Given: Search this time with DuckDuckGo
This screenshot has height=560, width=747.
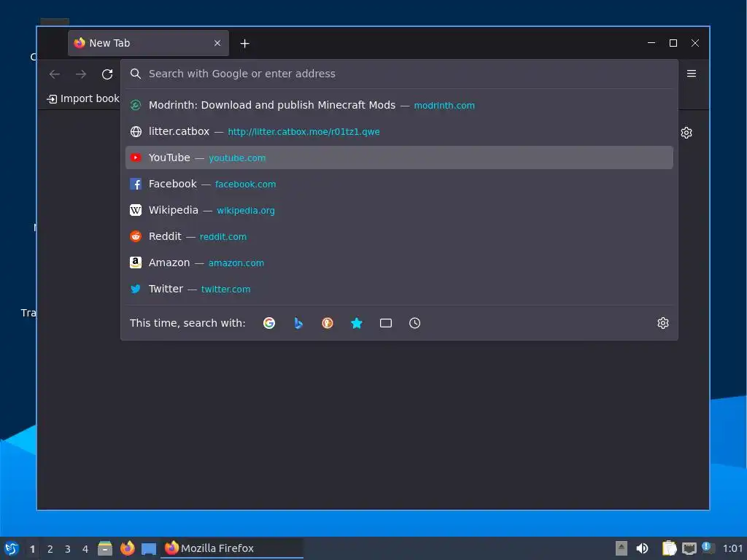Looking at the screenshot, I should [328, 323].
